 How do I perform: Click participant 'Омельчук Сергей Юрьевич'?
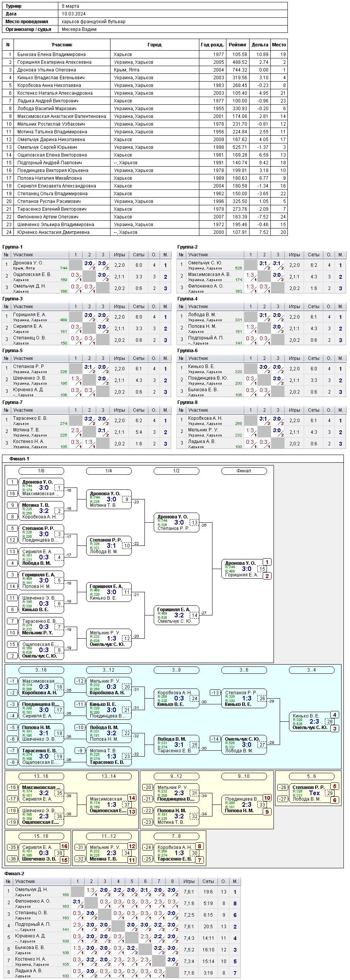pyautogui.click(x=47, y=147)
